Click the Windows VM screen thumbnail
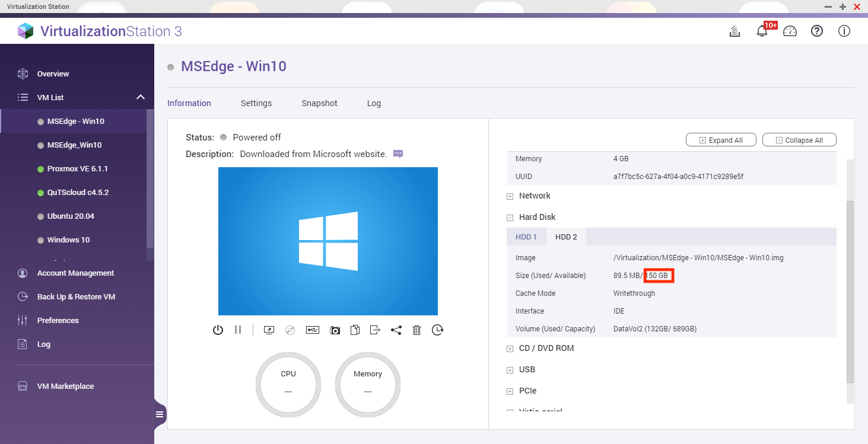Screen dimensions: 868x444 328,241
